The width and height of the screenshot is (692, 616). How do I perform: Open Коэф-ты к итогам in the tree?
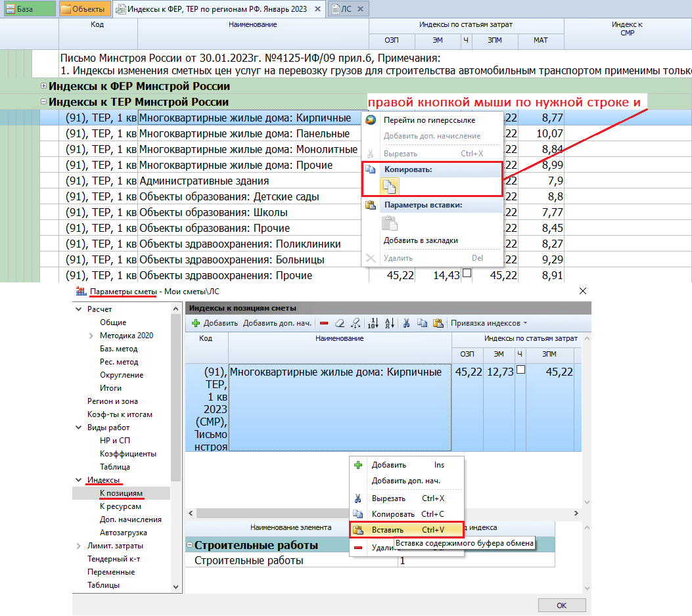click(x=120, y=414)
